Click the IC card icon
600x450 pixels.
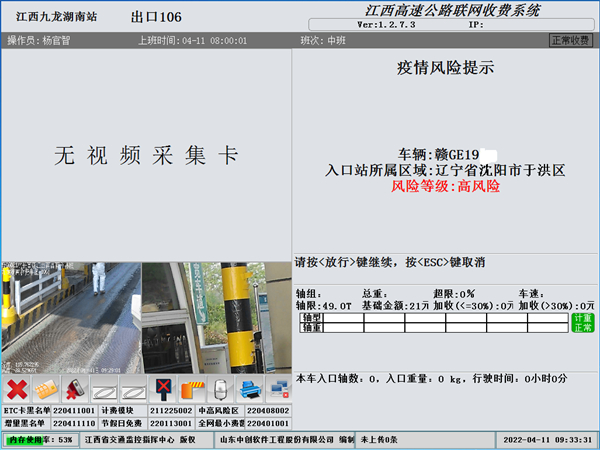pos(45,388)
